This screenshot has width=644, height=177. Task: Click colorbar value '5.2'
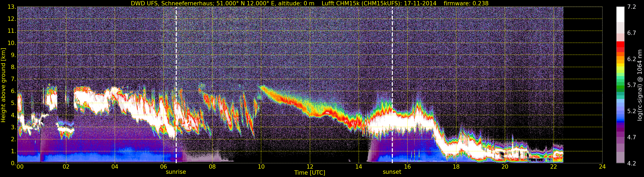click(632, 111)
